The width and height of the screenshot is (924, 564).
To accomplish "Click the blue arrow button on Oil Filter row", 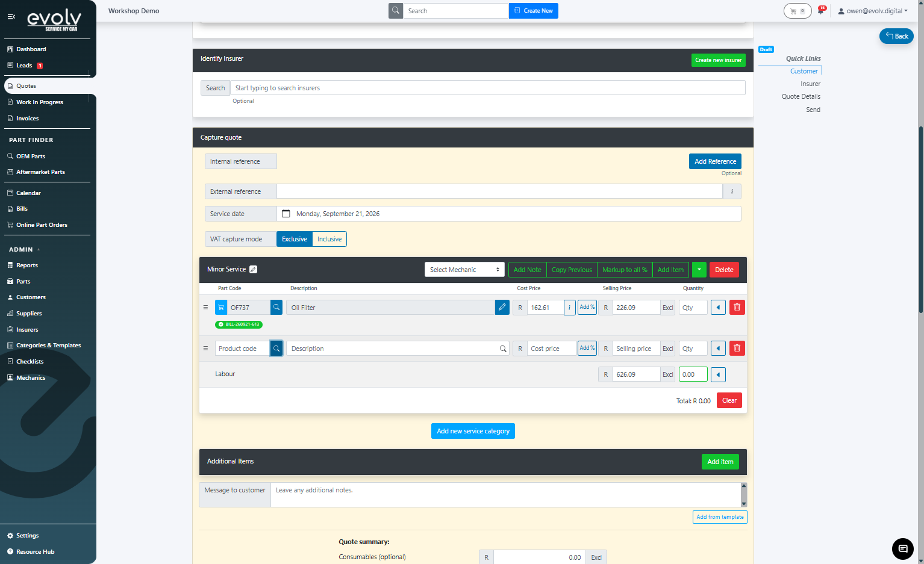I will click(718, 308).
